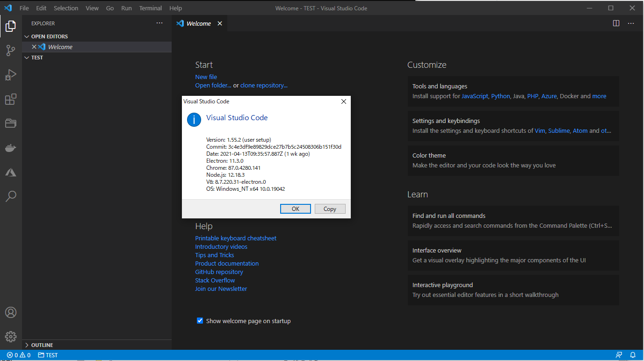
Task: Click errors and warnings status indicator
Action: (x=19, y=355)
